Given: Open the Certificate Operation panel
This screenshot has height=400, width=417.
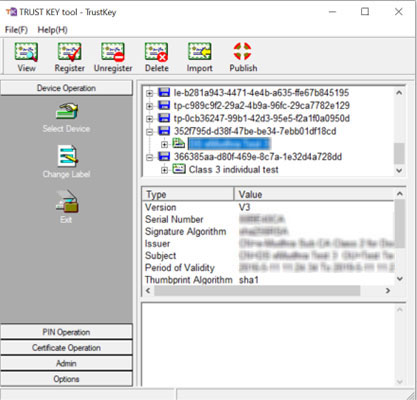Looking at the screenshot, I should [66, 348].
